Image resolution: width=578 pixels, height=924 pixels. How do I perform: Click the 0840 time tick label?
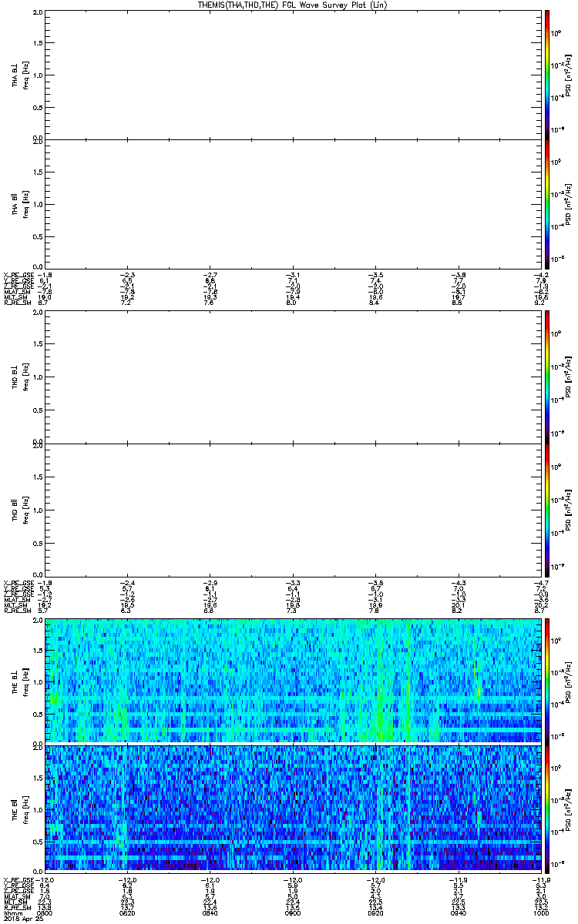tap(210, 914)
